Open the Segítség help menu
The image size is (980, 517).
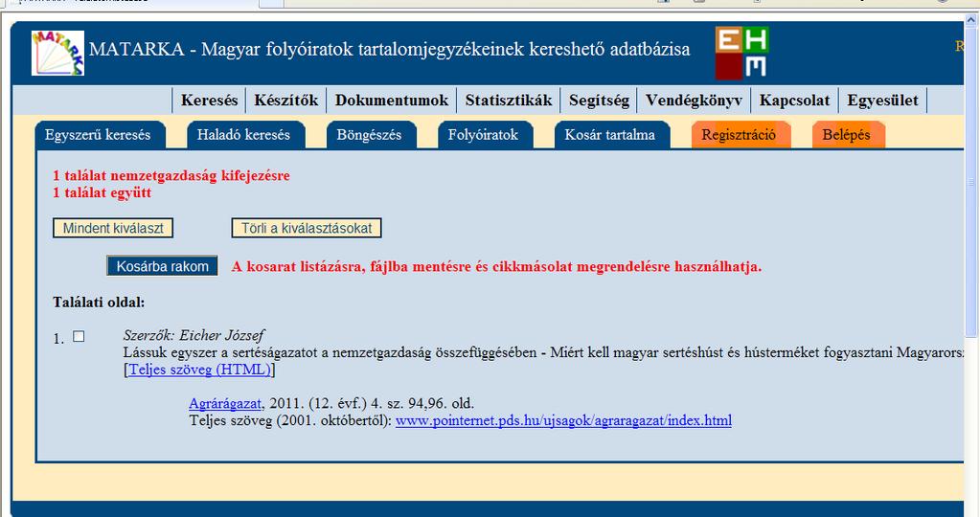pos(599,101)
